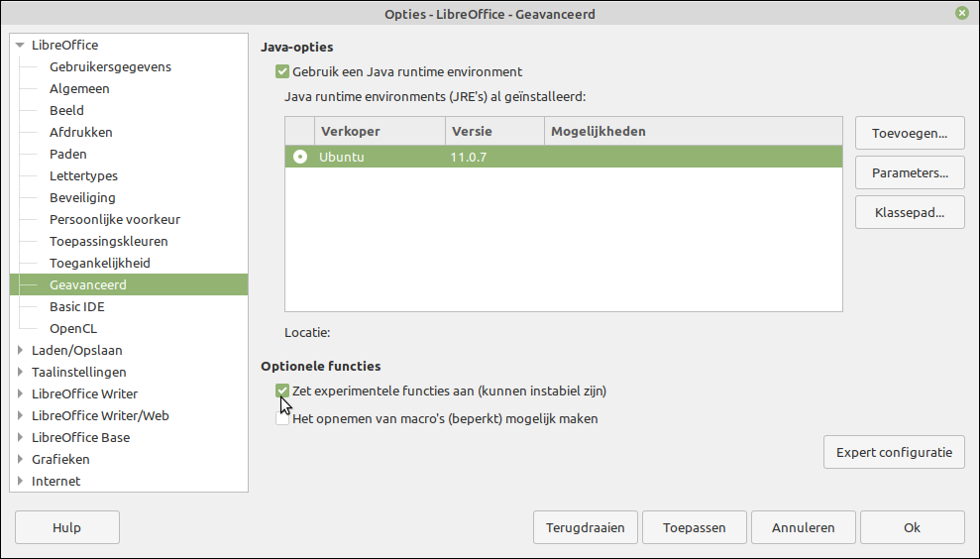
Task: Enable 'Gebruik een Java runtime environment' checkbox
Action: [x=283, y=72]
